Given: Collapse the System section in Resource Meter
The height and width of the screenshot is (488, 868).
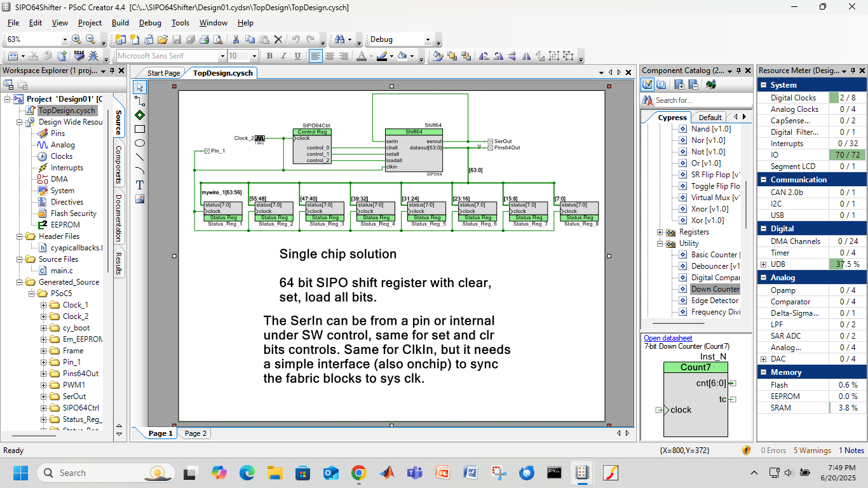Looking at the screenshot, I should click(763, 85).
